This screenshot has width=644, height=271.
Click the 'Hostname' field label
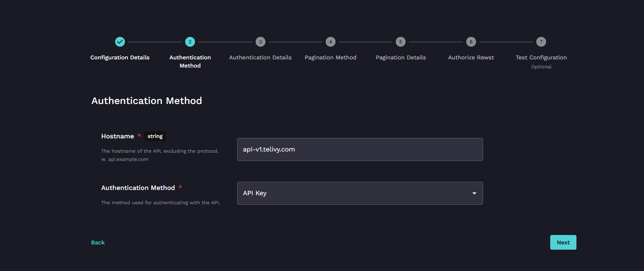click(118, 136)
